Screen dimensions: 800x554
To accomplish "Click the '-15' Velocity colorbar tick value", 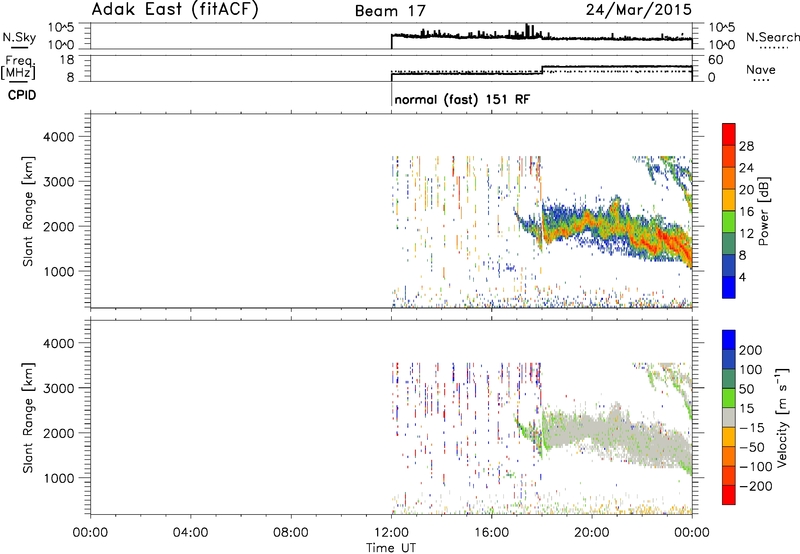I will tap(751, 427).
